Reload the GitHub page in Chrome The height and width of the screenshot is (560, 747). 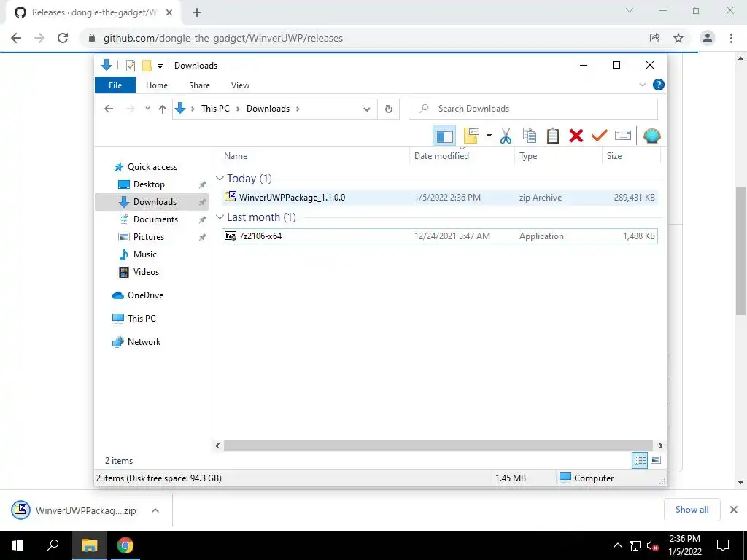63,38
